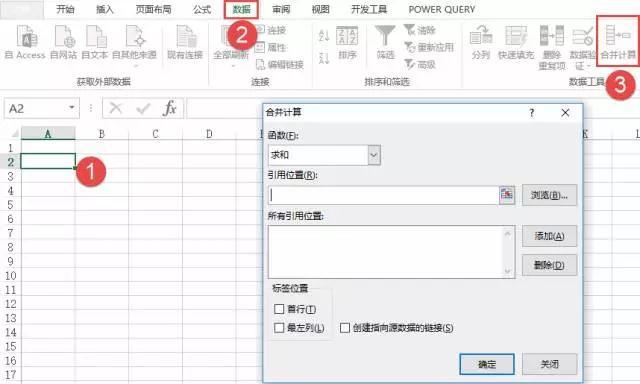Click OK (确定) button
Image resolution: width=640 pixels, height=384 pixels.
tap(487, 364)
